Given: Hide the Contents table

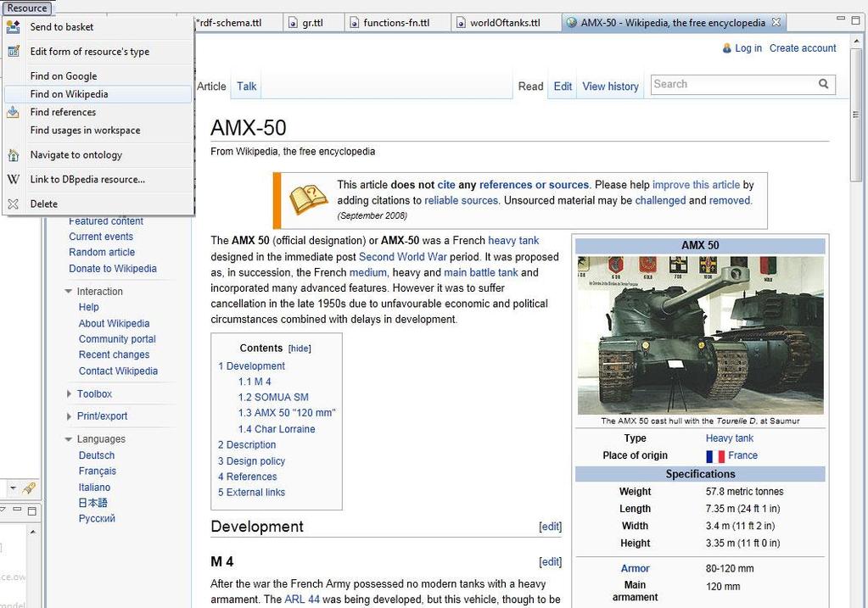Looking at the screenshot, I should pyautogui.click(x=300, y=349).
